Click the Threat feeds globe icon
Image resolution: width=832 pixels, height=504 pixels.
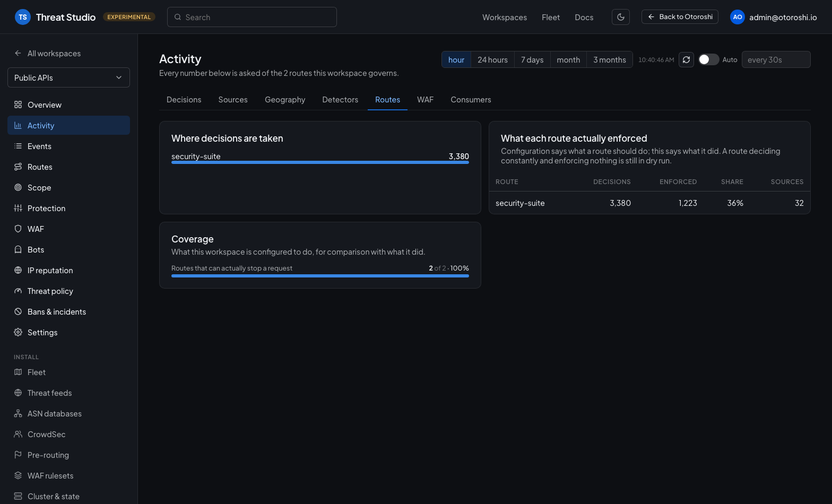[x=18, y=393]
